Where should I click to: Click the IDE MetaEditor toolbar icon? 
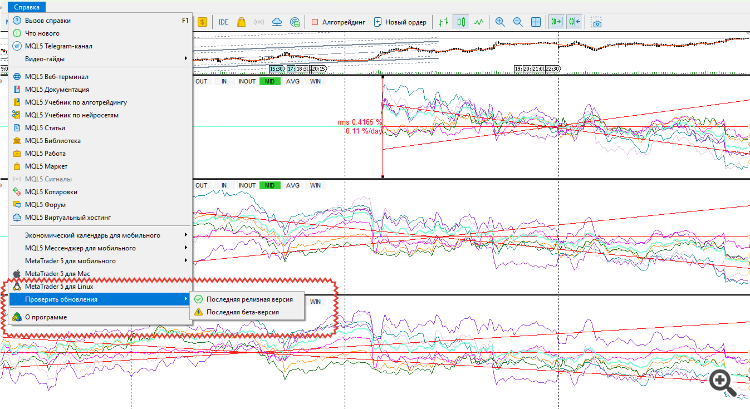coord(223,21)
